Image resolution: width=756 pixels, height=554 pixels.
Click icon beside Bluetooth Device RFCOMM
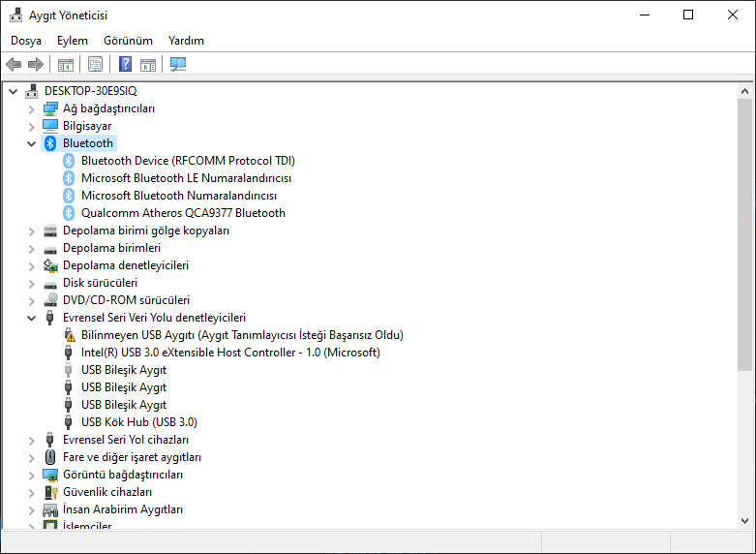[69, 161]
